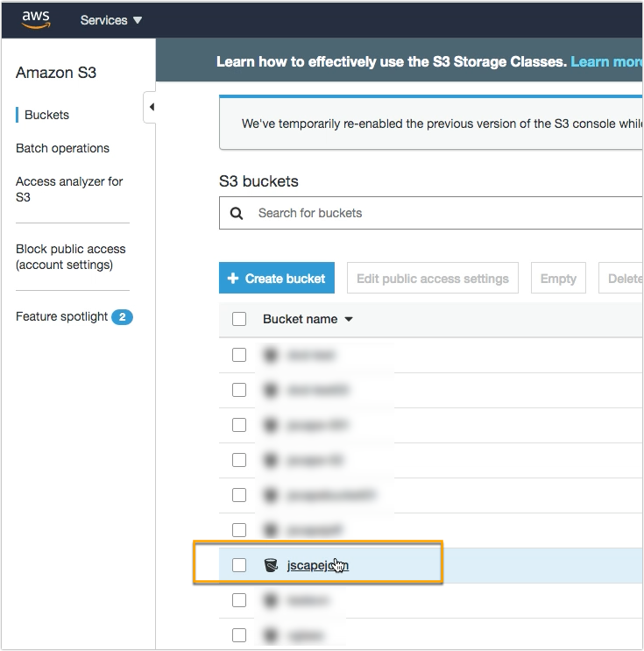
Task: Sort using the Bucket name arrow
Action: tap(349, 320)
